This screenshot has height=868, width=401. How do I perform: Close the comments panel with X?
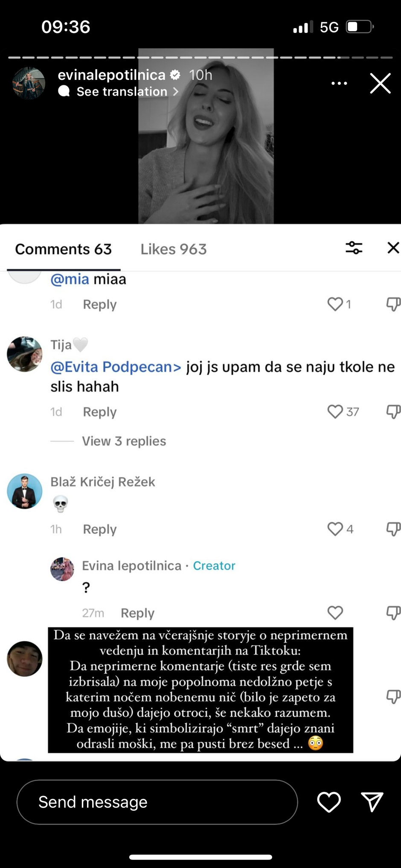coord(393,248)
